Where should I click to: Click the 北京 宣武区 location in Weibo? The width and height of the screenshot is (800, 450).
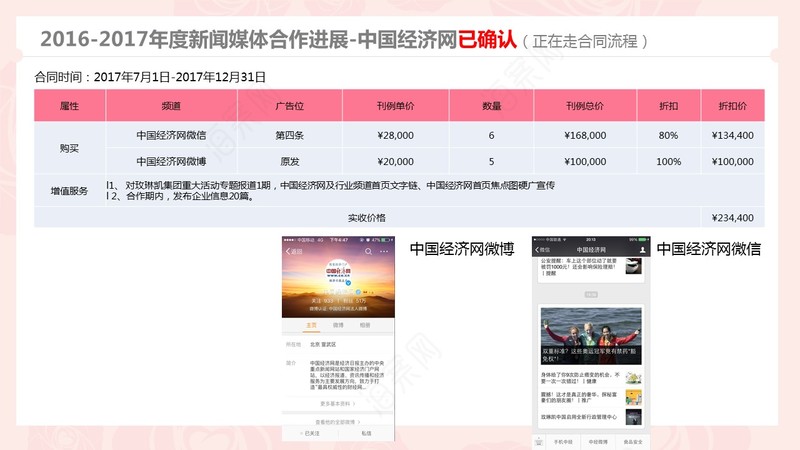coord(323,344)
